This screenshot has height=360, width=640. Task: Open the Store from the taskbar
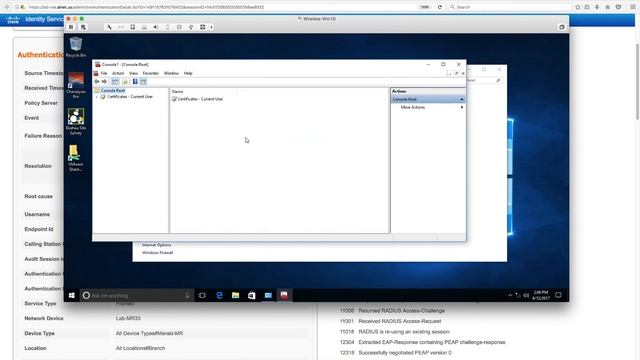[251, 295]
